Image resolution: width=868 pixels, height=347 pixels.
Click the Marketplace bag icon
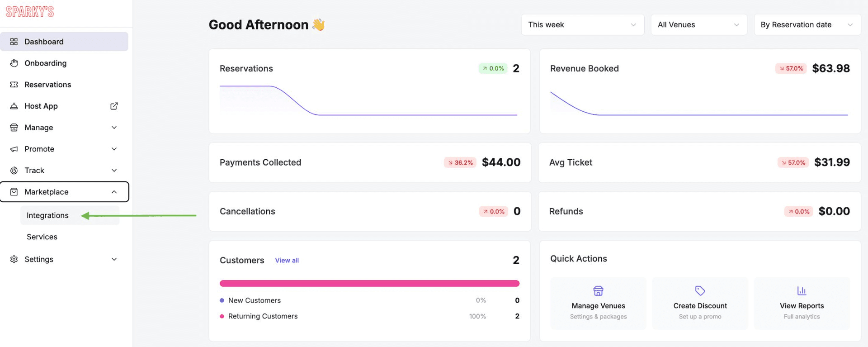click(14, 192)
